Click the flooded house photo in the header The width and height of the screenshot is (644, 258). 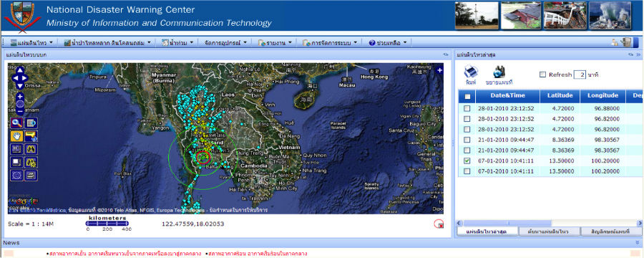pos(521,16)
